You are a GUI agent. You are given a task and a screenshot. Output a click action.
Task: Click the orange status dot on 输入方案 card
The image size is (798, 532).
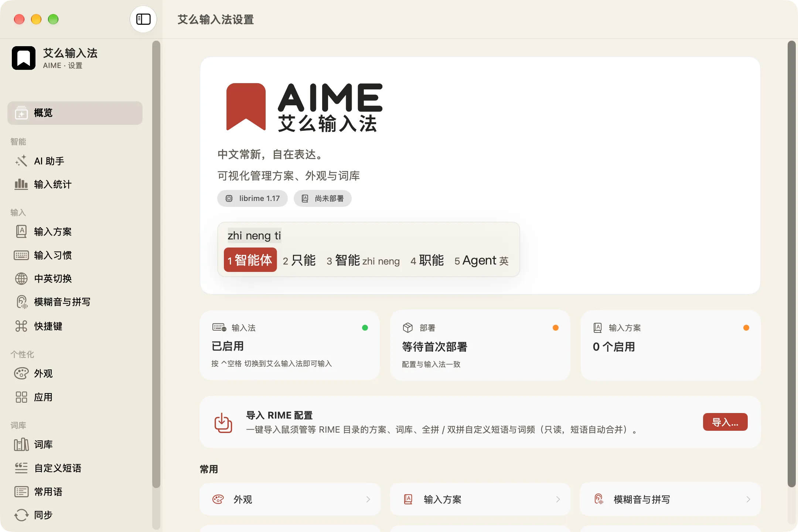[746, 328]
